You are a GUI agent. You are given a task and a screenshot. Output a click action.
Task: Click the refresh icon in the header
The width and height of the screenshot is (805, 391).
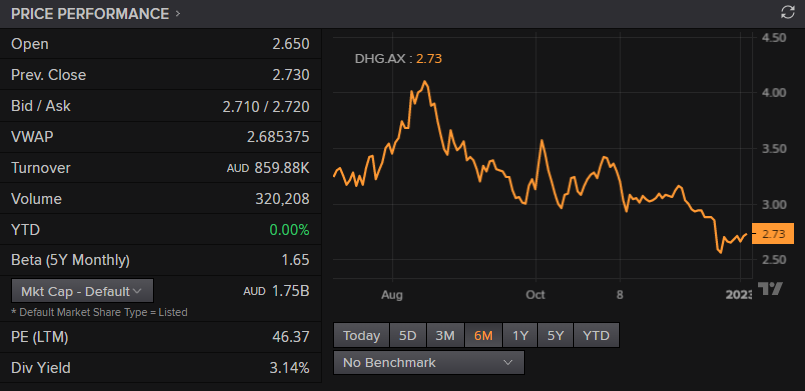tap(788, 13)
